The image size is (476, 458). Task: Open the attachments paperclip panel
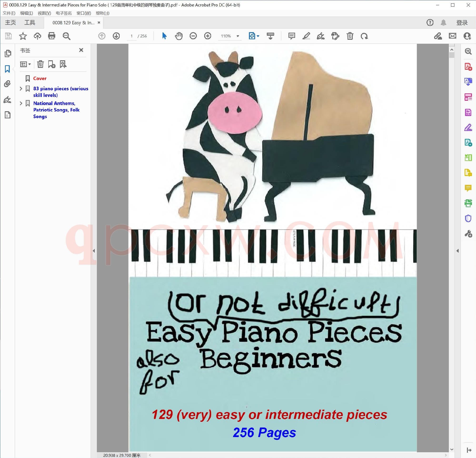pos(8,84)
